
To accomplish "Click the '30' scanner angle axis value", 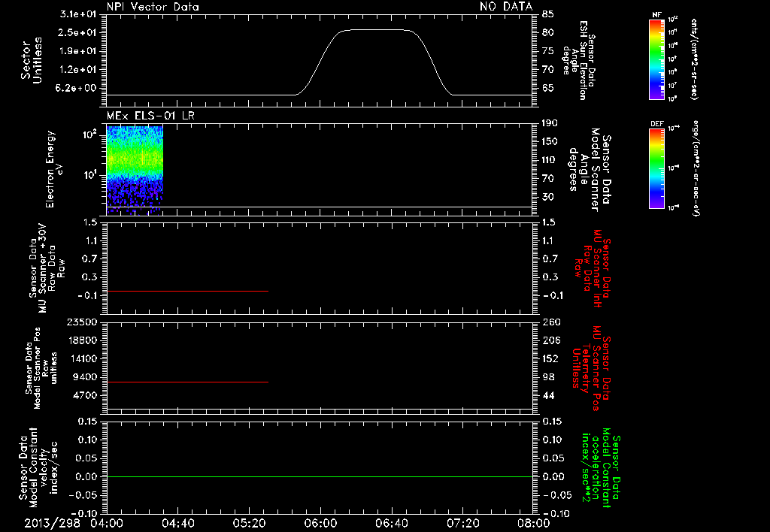I will pyautogui.click(x=548, y=197).
